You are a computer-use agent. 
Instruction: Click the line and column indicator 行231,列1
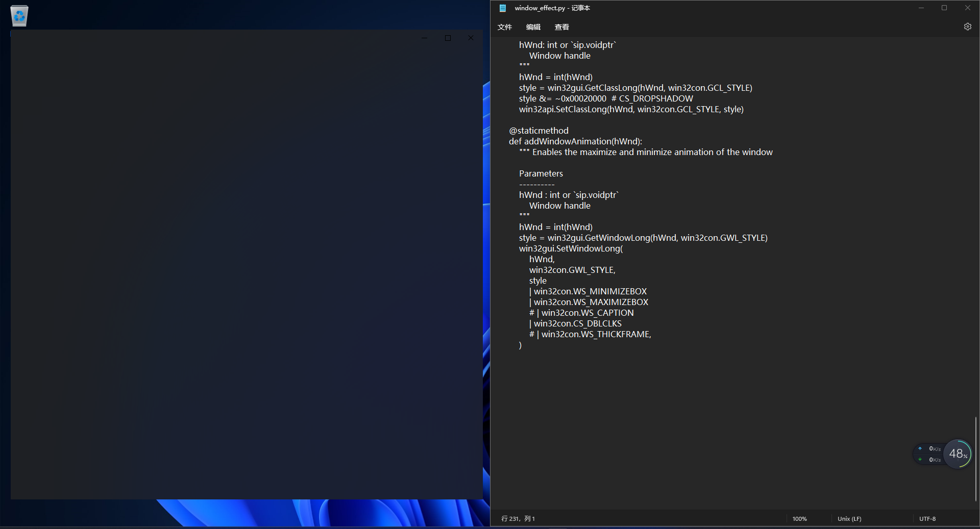(518, 518)
